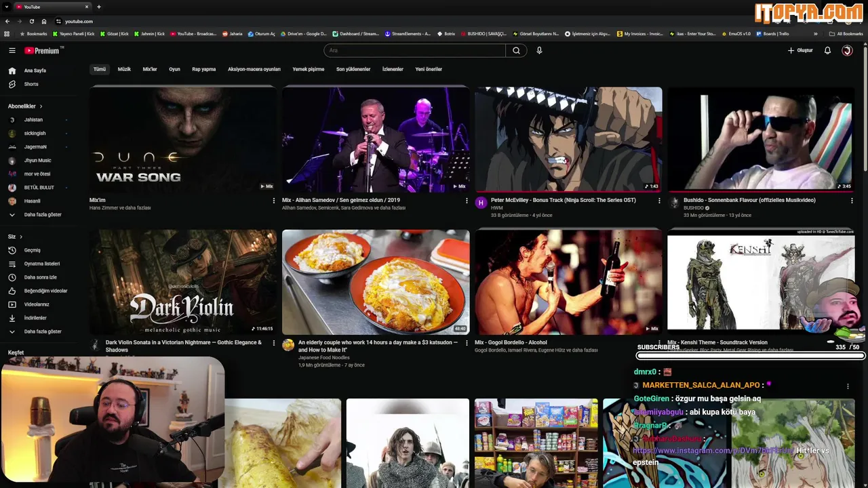This screenshot has height=488, width=868.
Task: Select the Mix'ler filter chip
Action: 150,69
